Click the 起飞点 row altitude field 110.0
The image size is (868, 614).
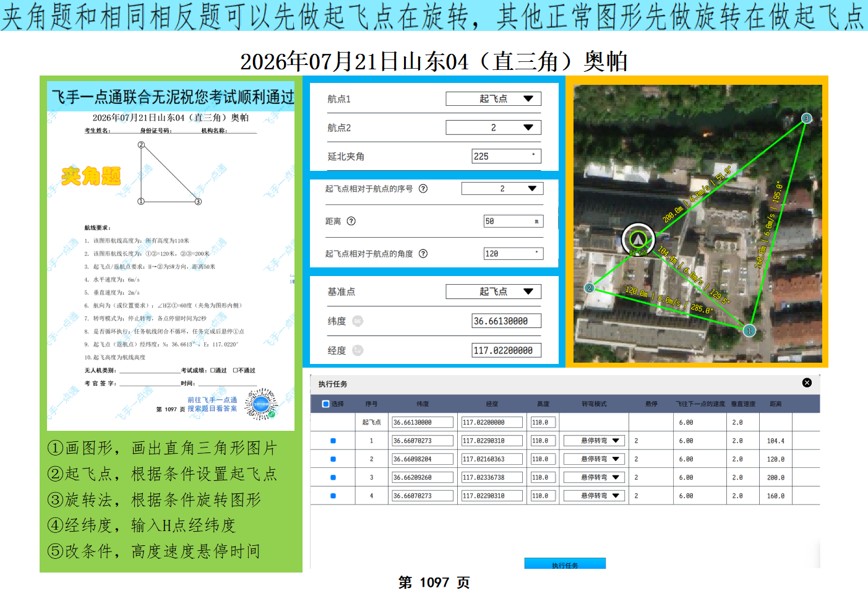point(543,422)
